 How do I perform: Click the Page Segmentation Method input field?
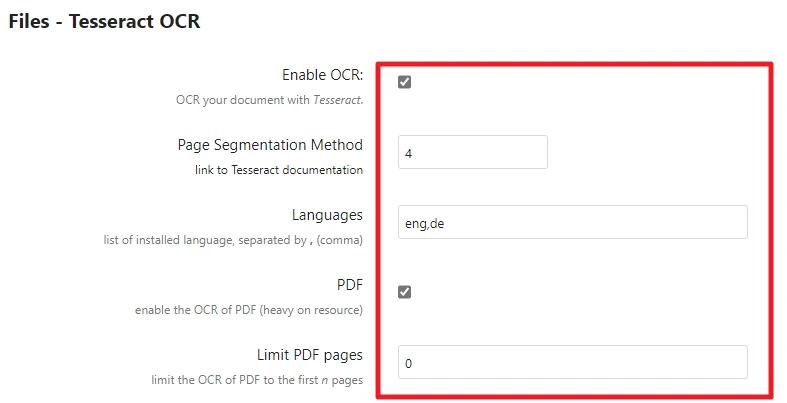coord(472,153)
